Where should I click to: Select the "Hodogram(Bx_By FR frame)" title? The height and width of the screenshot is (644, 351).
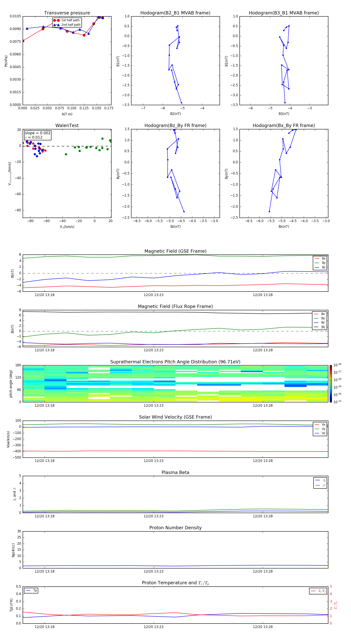tap(284, 125)
